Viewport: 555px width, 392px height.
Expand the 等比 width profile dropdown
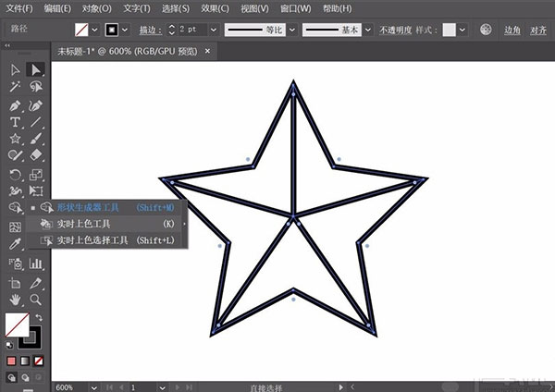291,30
